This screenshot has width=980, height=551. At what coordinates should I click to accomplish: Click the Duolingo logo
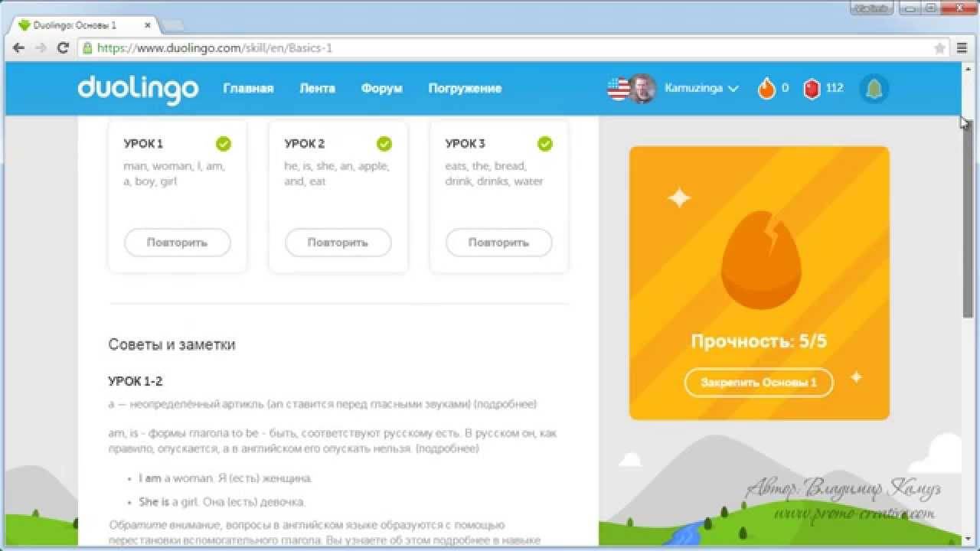(x=138, y=89)
